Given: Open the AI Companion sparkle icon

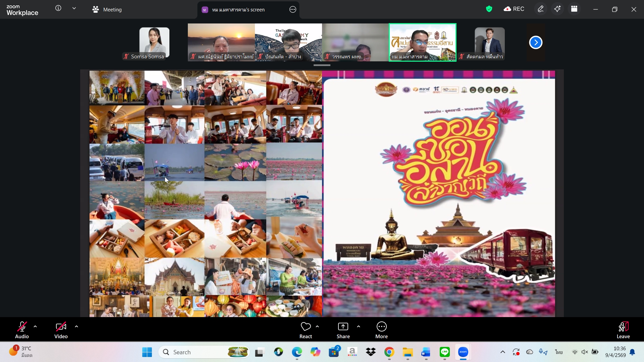Looking at the screenshot, I should pos(557,9).
